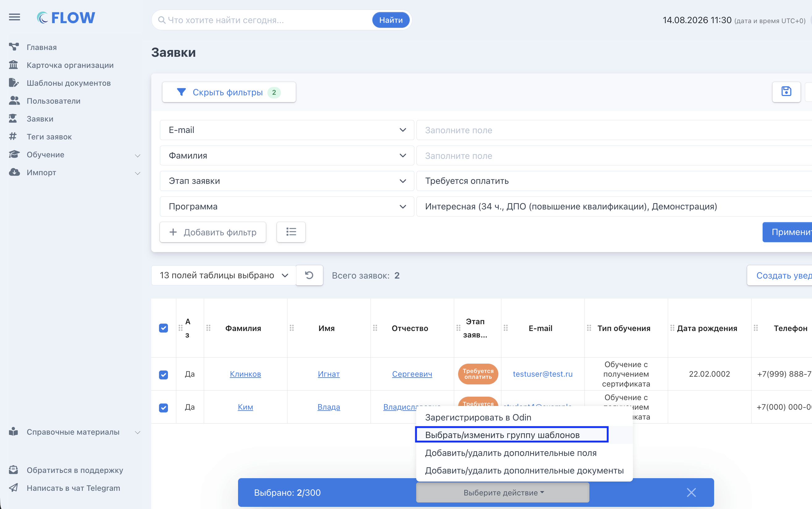Open the Этап заявки filter dropdown

coord(287,181)
